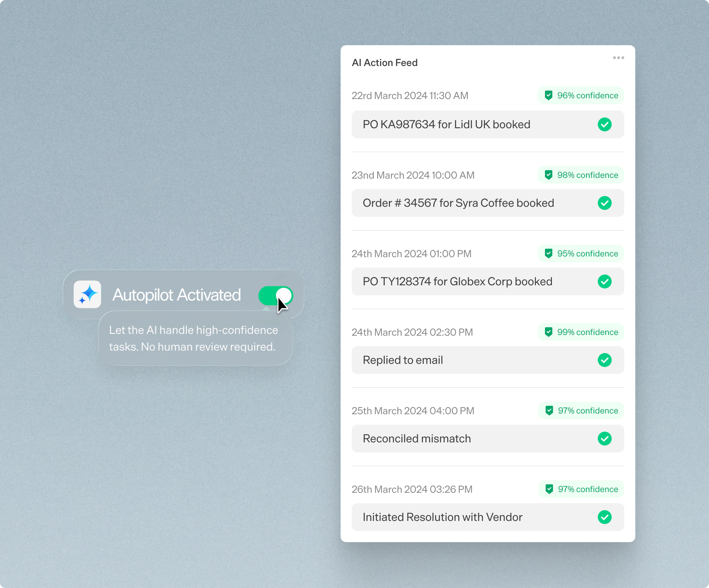Select the Reconciled mismatch action row
The width and height of the screenshot is (709, 588).
pos(417,439)
